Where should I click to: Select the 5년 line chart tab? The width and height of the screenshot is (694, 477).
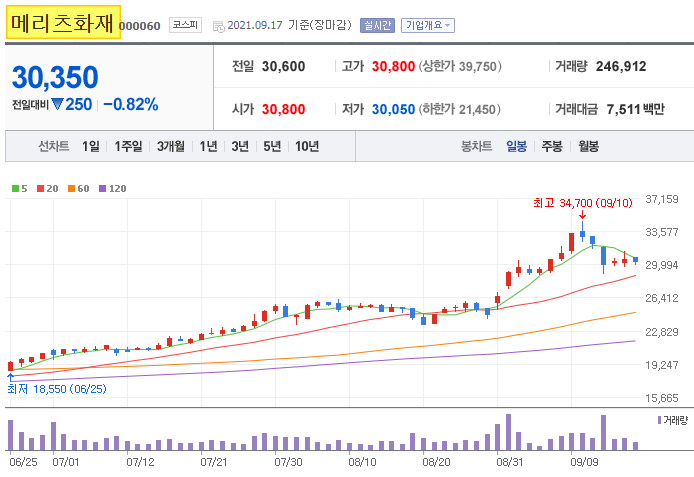[272, 146]
